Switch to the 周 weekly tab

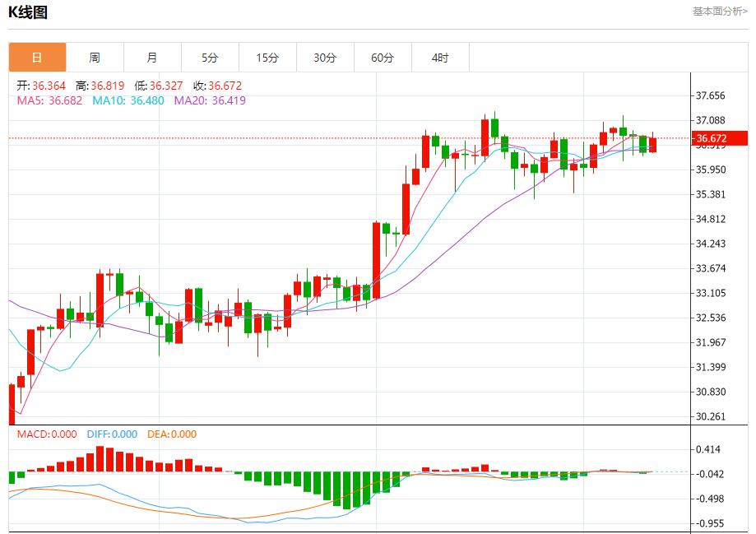pyautogui.click(x=95, y=58)
